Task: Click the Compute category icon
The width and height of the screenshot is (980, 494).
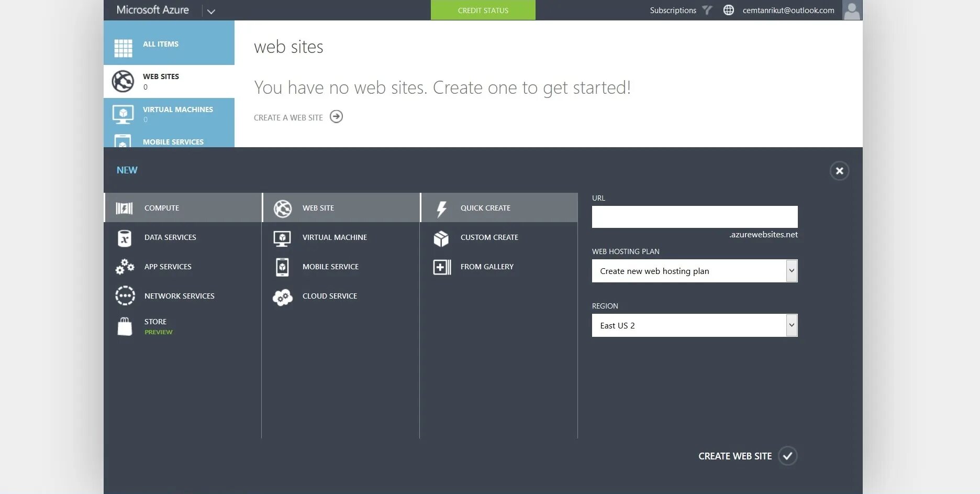Action: point(124,208)
